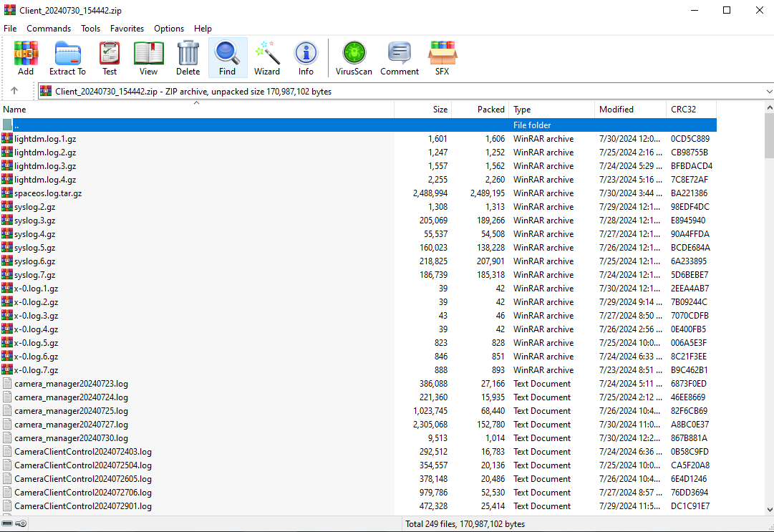Viewport: 774px width, 532px height.
Task: Select the x-0.log.4.gz file name
Action: 37,329
